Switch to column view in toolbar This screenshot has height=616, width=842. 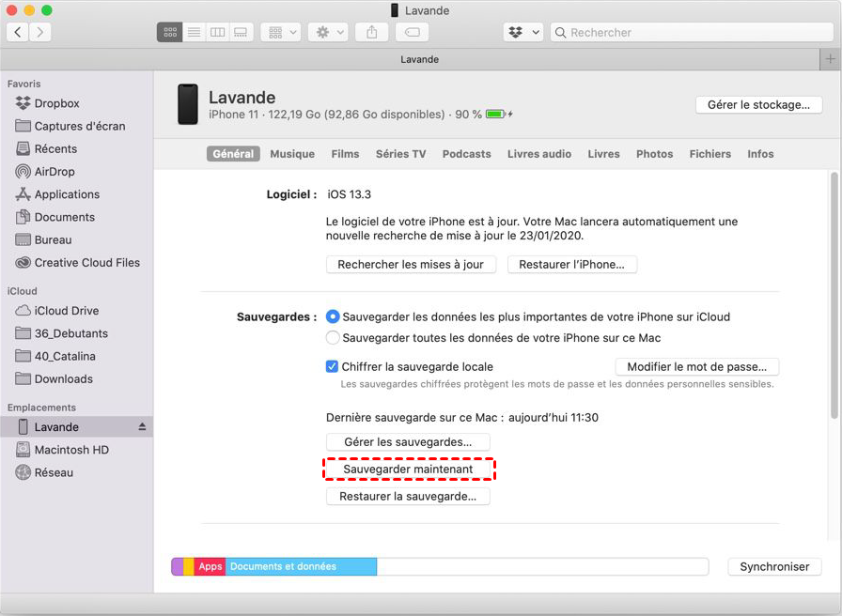217,32
